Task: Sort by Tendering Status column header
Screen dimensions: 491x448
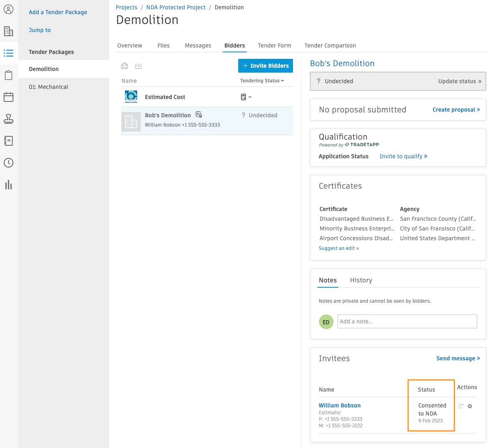Action: [x=262, y=81]
